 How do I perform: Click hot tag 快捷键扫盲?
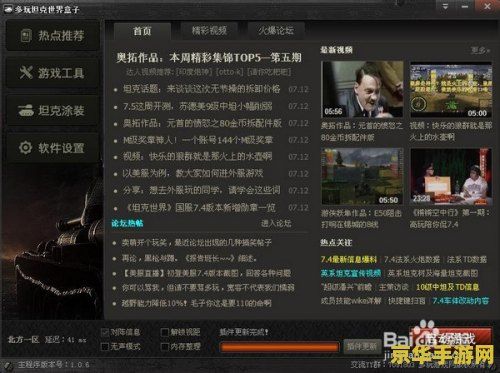pyautogui.click(x=407, y=301)
